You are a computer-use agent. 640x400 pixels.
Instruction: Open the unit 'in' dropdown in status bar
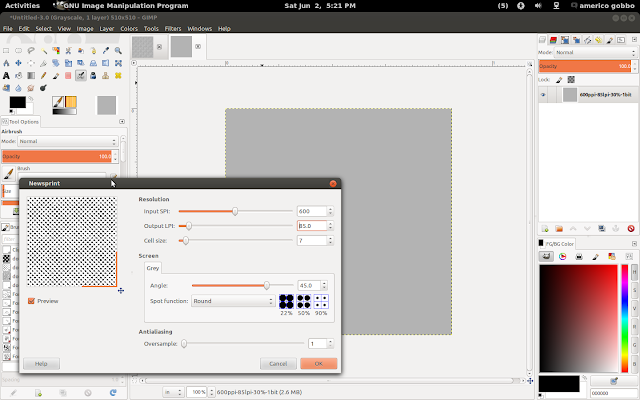click(x=173, y=392)
